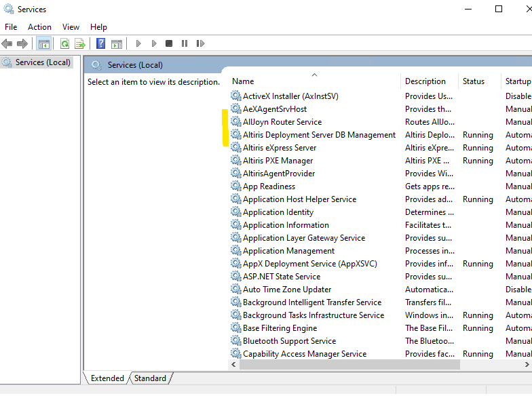Open the Help menu

(98, 27)
